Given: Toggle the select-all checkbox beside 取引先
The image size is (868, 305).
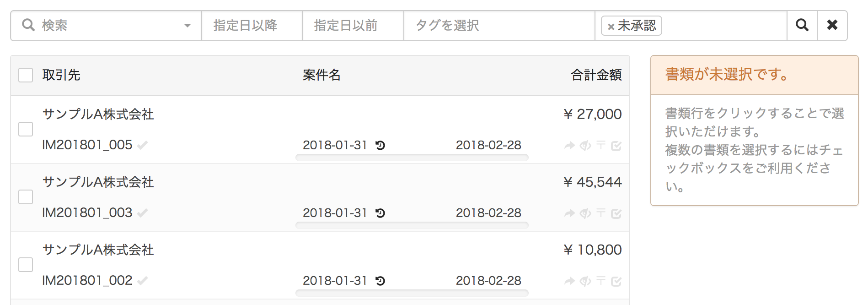Looking at the screenshot, I should pyautogui.click(x=26, y=75).
